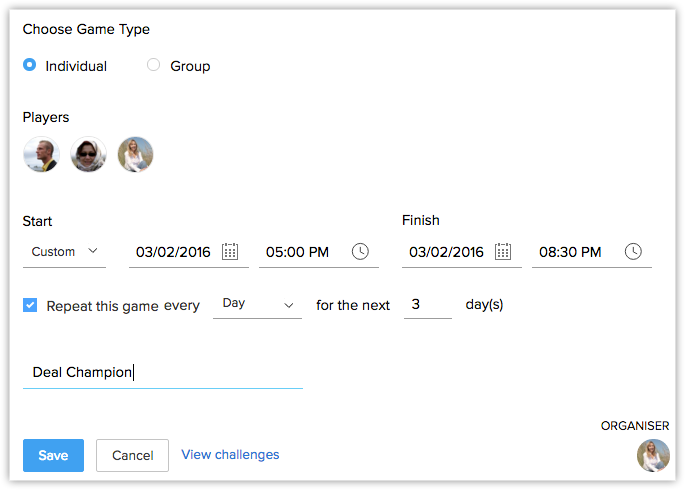Expand the Custom start dropdown
This screenshot has height=490, width=685.
(x=64, y=252)
